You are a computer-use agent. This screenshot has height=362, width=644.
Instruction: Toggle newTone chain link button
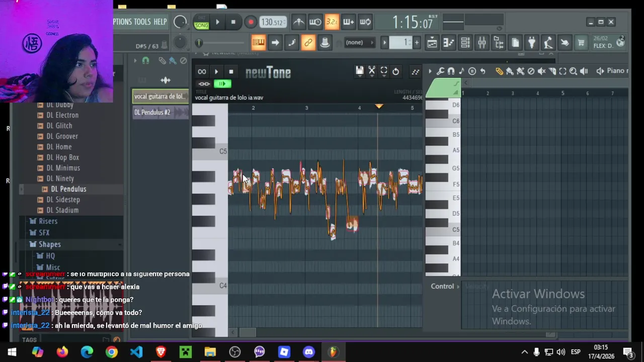point(204,84)
